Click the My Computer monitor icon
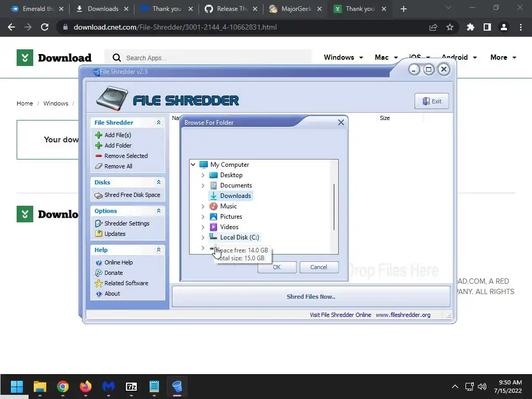Viewport: 532px width, 399px height. pyautogui.click(x=204, y=165)
